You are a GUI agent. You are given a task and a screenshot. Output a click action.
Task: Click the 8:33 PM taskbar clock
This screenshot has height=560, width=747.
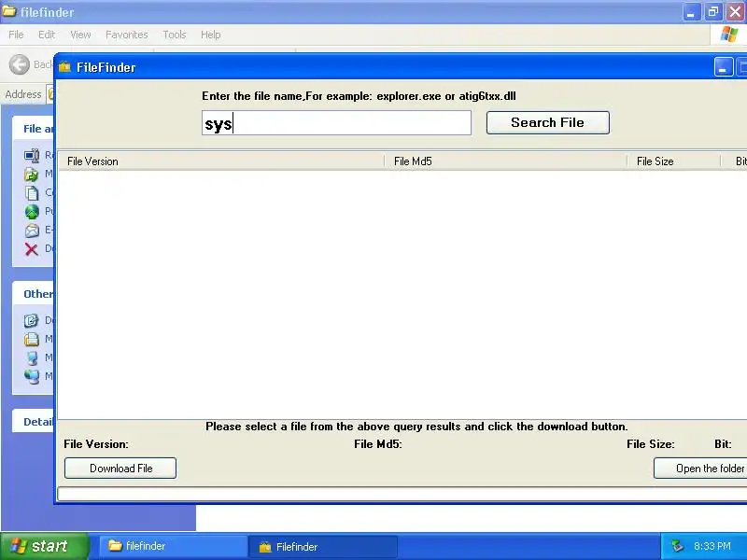pyautogui.click(x=712, y=546)
